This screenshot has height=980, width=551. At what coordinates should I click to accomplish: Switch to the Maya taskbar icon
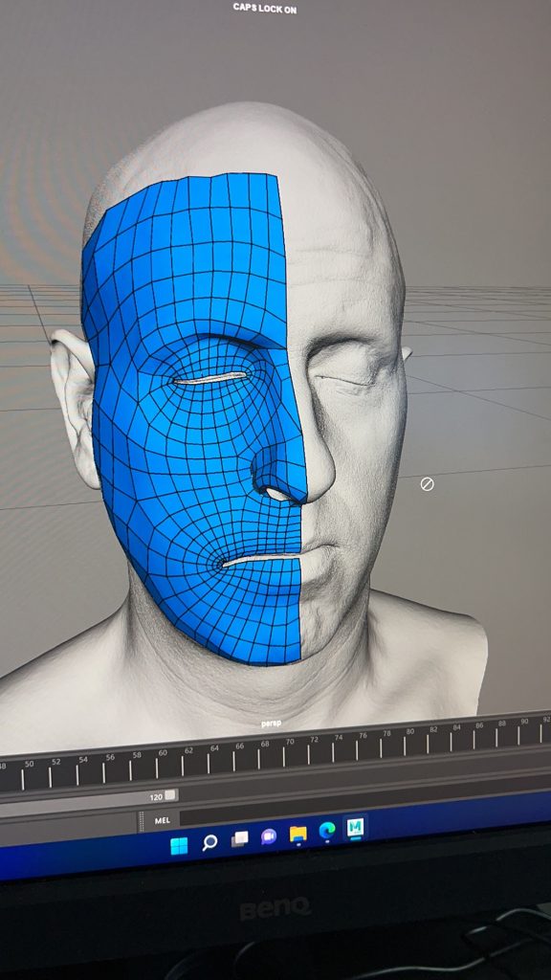click(x=356, y=828)
